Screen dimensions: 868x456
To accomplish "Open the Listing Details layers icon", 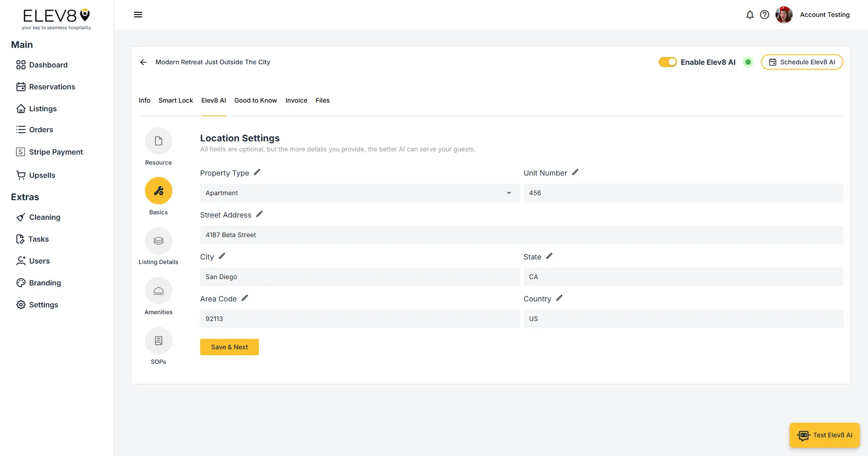I will click(x=158, y=240).
